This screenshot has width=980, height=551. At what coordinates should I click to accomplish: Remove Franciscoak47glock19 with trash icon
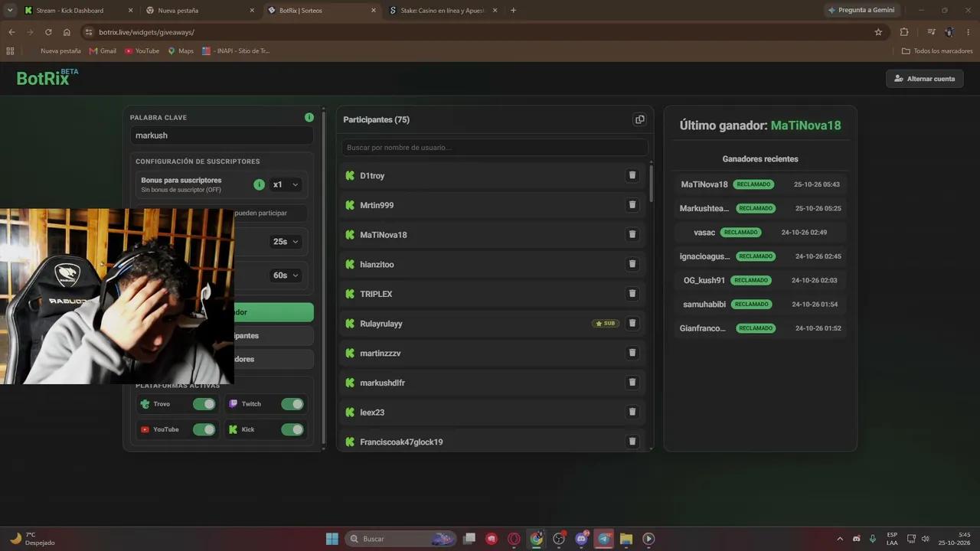[632, 442]
